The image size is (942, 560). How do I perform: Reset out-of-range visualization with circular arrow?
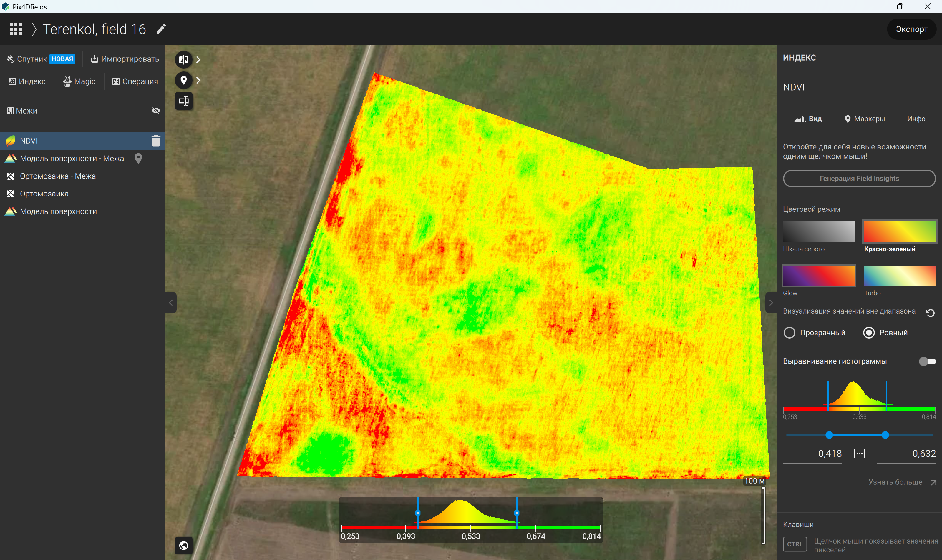[930, 313]
